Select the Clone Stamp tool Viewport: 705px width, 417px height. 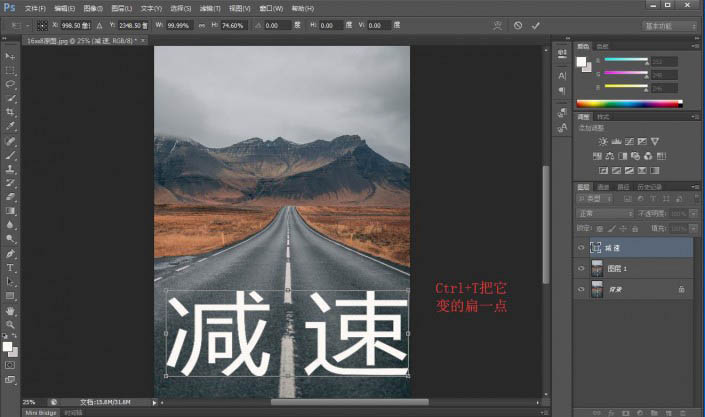pos(10,170)
